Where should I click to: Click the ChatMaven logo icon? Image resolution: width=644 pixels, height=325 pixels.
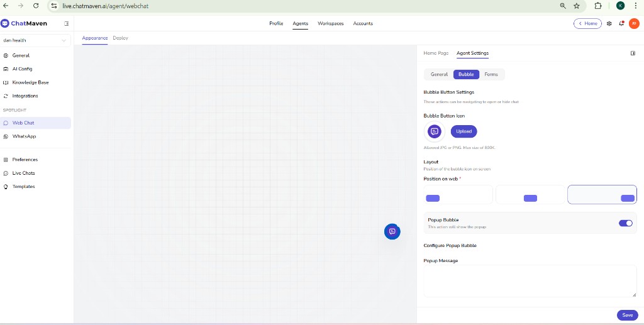[5, 23]
